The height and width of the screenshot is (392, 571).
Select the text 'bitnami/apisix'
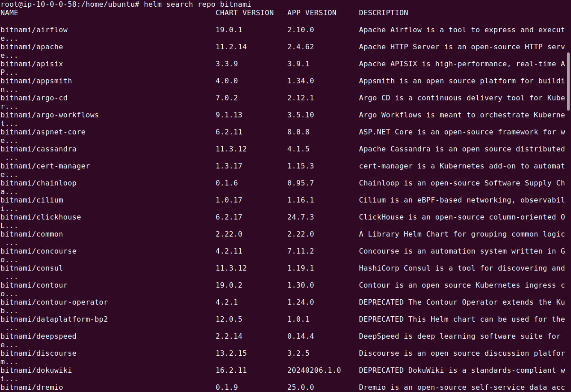[32, 64]
